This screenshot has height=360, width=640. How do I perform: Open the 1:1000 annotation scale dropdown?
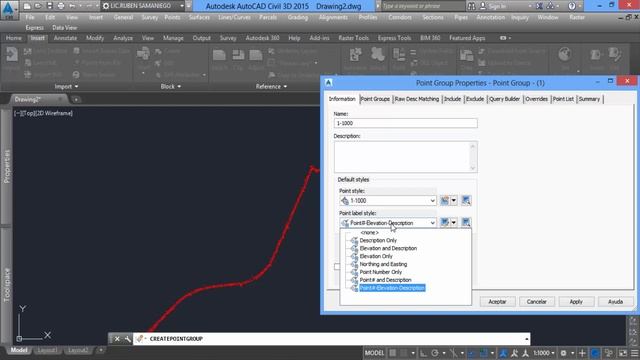coord(544,353)
